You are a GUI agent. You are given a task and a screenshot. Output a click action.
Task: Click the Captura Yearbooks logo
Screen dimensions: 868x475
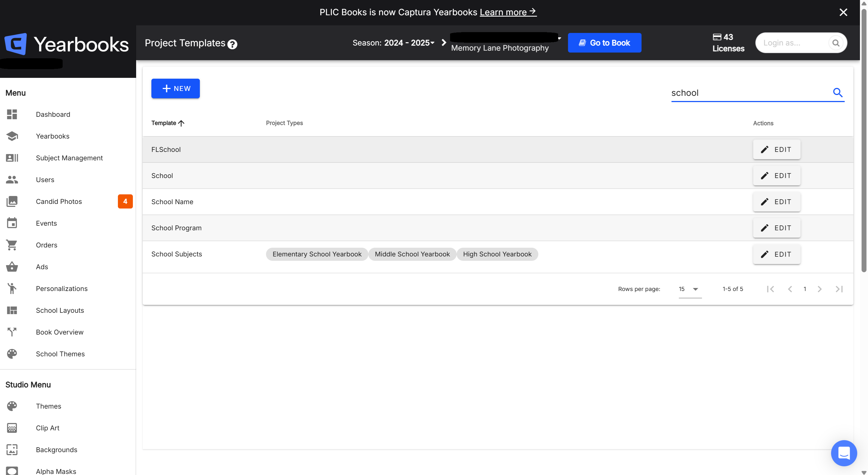click(66, 44)
